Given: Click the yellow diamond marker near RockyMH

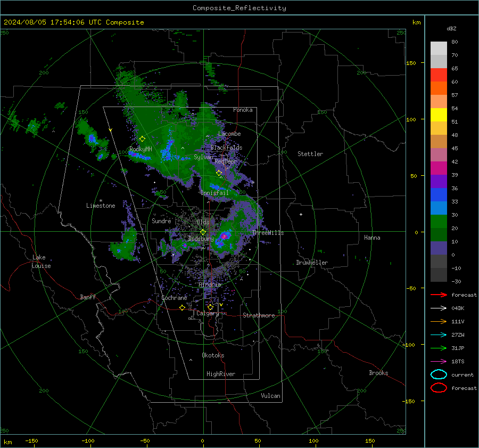Looking at the screenshot, I should coord(142,139).
